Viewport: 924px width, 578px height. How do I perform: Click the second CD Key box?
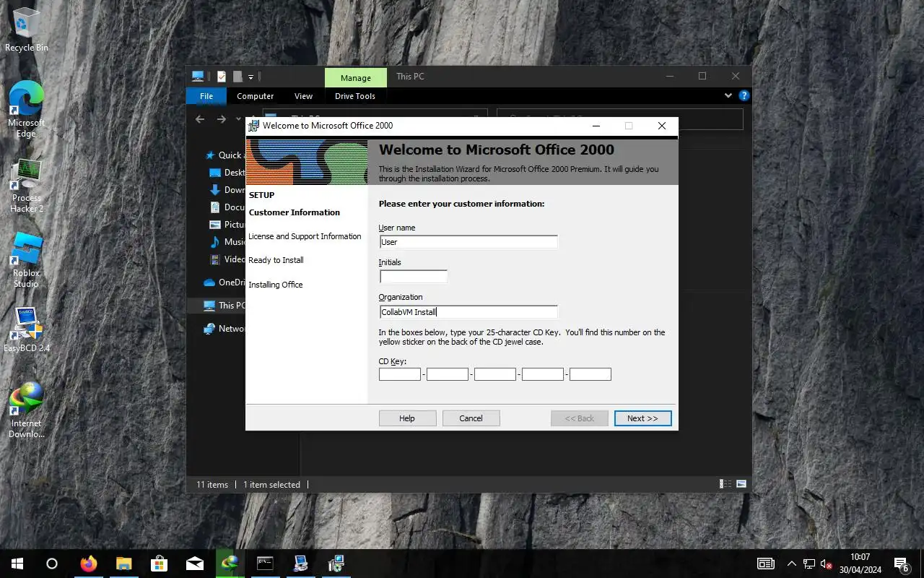click(448, 374)
